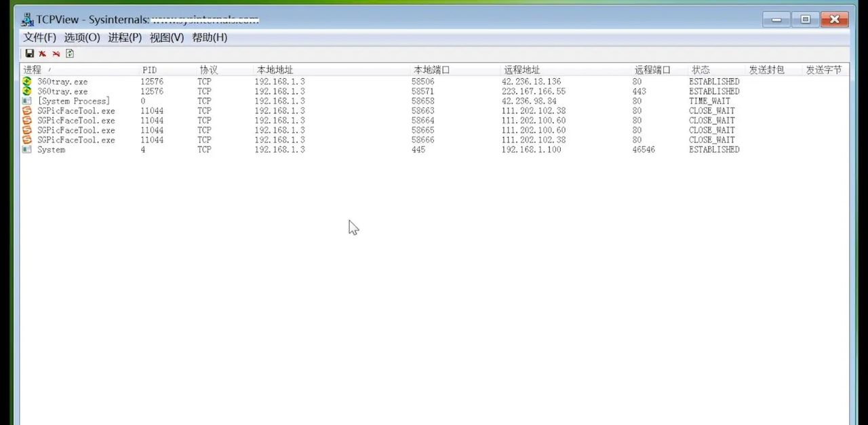Viewport: 868px width, 425px height.
Task: Sort by the 进程 column header
Action: pos(79,70)
